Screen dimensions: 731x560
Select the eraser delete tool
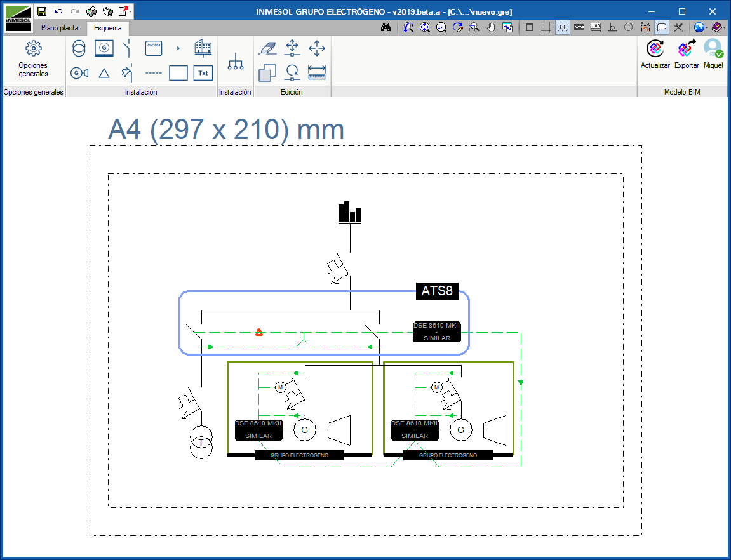(267, 48)
